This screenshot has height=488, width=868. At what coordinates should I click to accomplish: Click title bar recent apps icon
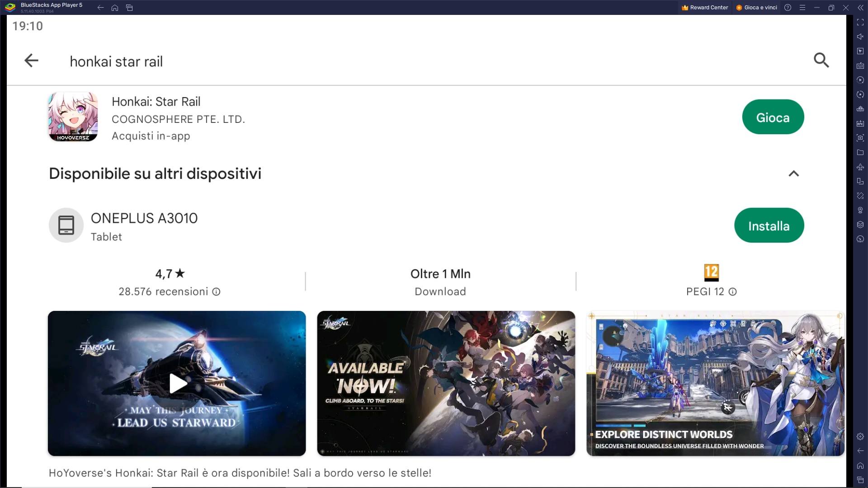(129, 7)
